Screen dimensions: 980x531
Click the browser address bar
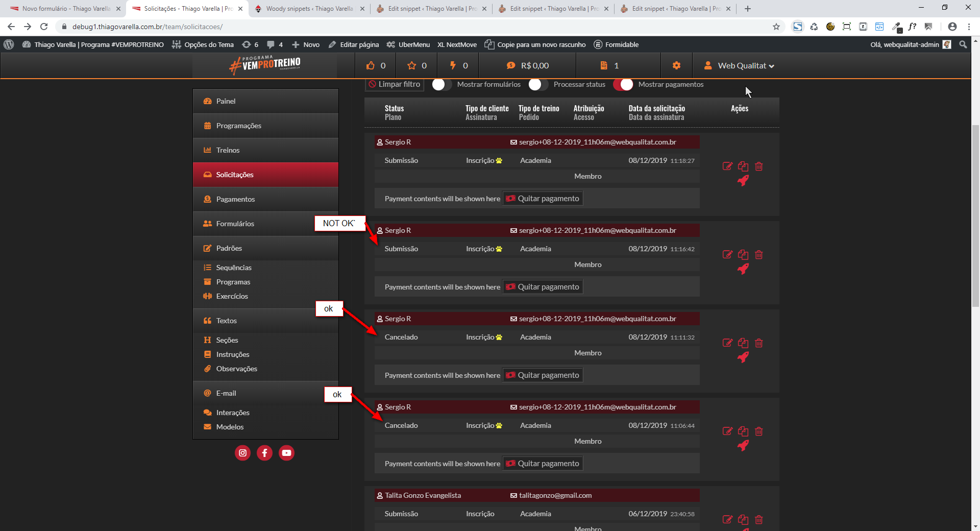coord(408,27)
